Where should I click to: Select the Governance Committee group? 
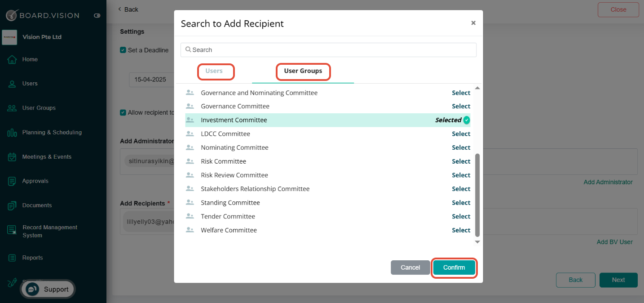[461, 107]
